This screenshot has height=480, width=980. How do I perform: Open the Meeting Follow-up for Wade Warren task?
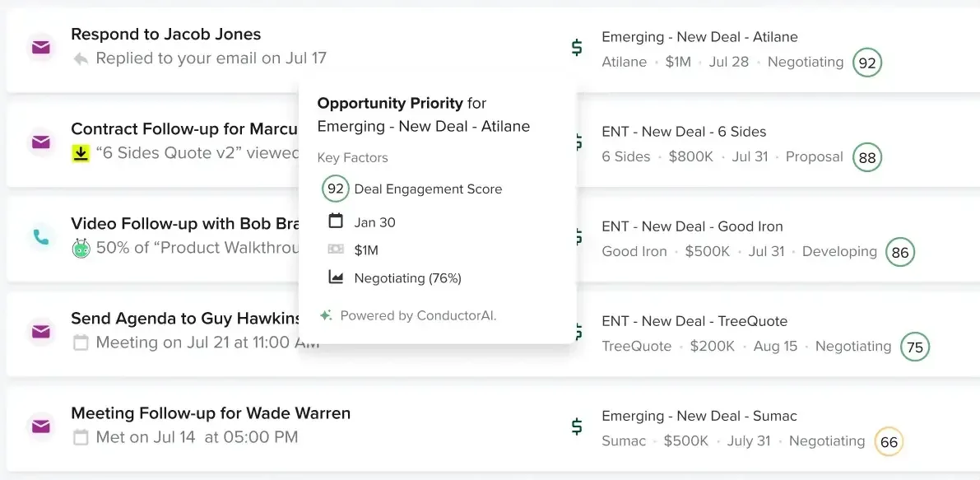pos(211,413)
